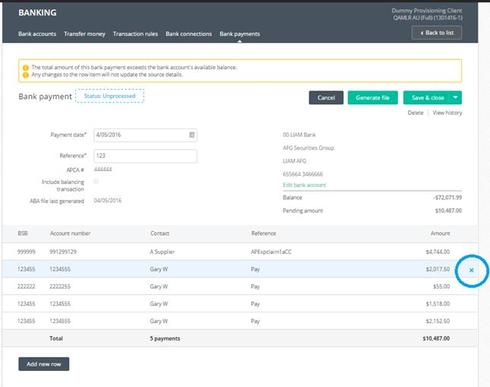Click Reference column header in table

[263, 233]
